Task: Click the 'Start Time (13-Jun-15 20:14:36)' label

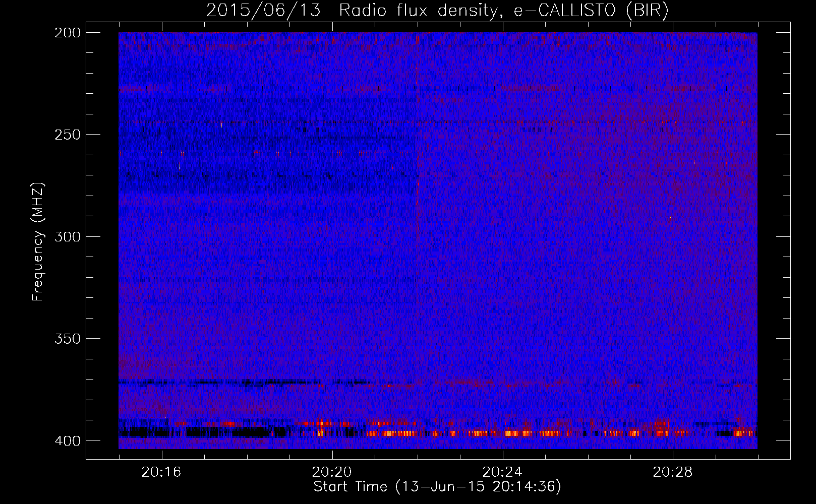Action: tap(437, 487)
